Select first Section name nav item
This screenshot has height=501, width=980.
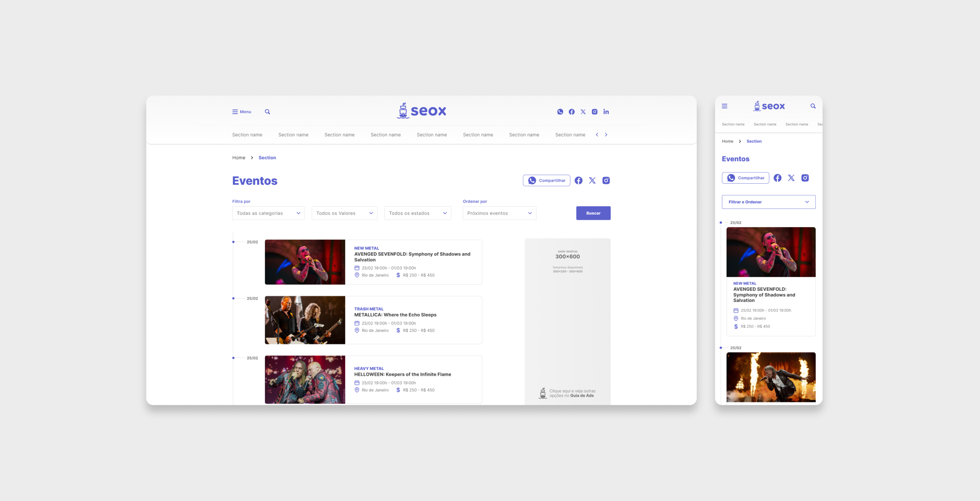point(247,135)
